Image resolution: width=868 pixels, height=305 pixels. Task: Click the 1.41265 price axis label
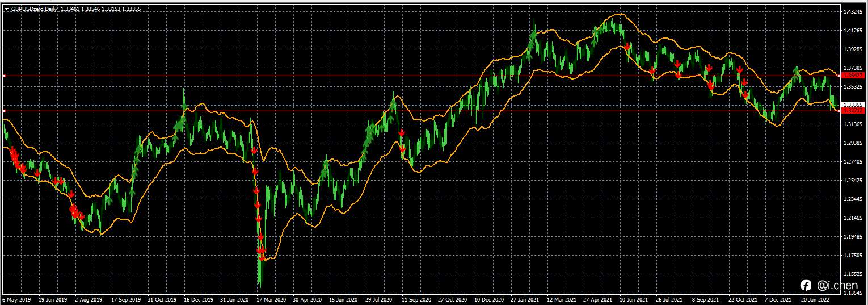pos(853,31)
